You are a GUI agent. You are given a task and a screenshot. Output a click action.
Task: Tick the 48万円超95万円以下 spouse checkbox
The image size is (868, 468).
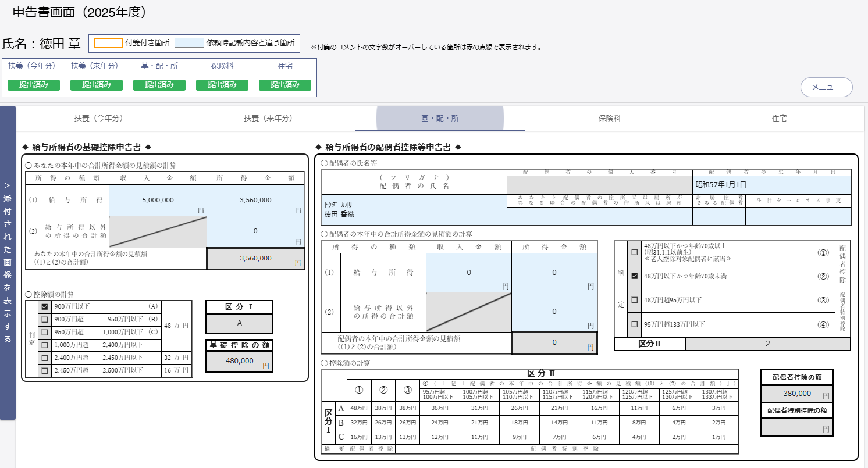pyautogui.click(x=635, y=300)
